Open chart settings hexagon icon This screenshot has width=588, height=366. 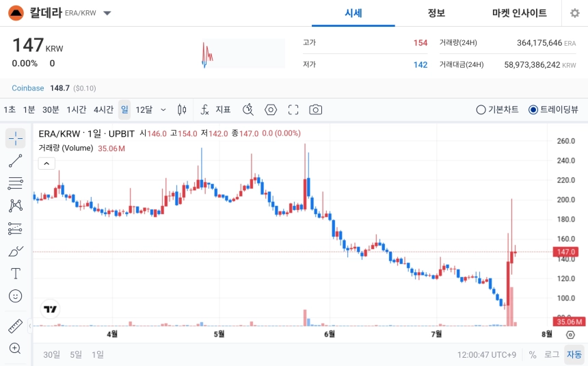click(x=271, y=109)
